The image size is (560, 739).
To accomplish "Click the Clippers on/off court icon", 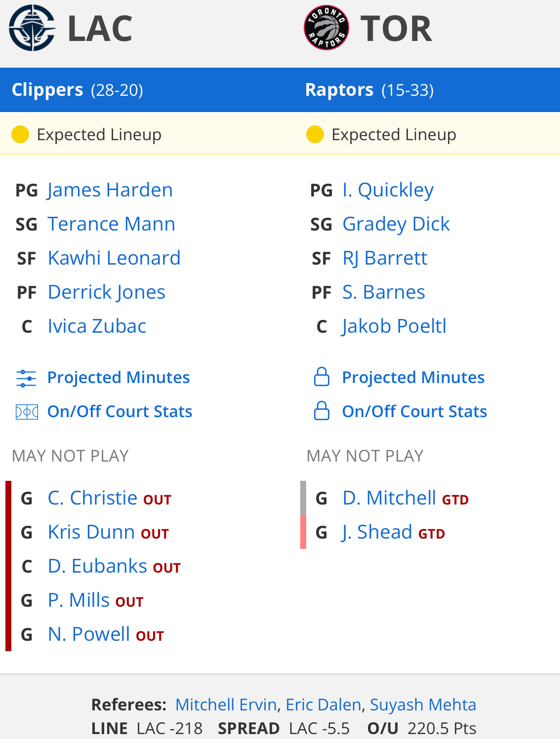I will [x=27, y=412].
